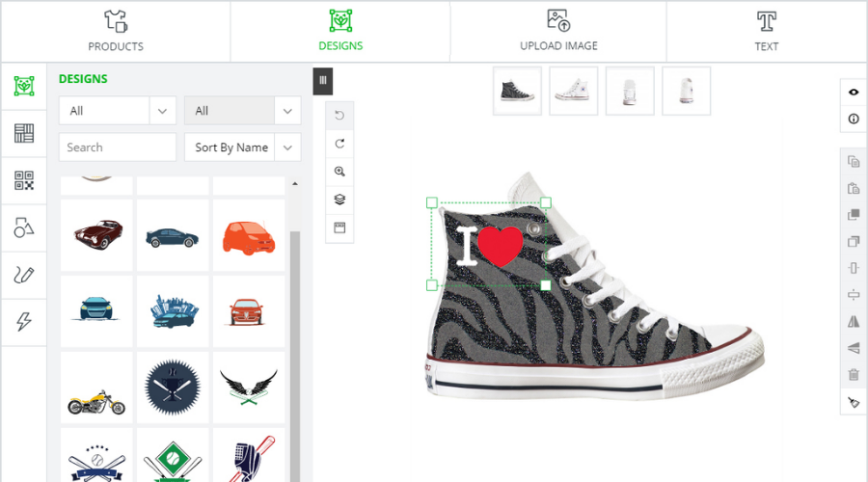Screen dimensions: 868x482
Task: Add the orange compact car design
Action: [x=249, y=235]
